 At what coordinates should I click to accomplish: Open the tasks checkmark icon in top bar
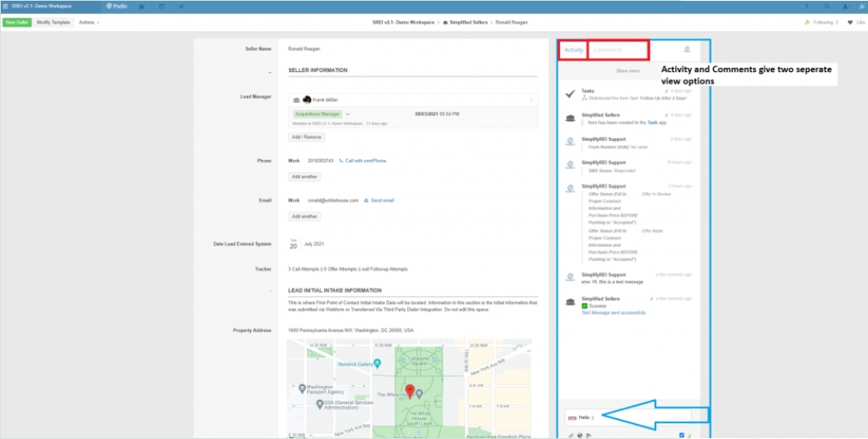[x=181, y=7]
